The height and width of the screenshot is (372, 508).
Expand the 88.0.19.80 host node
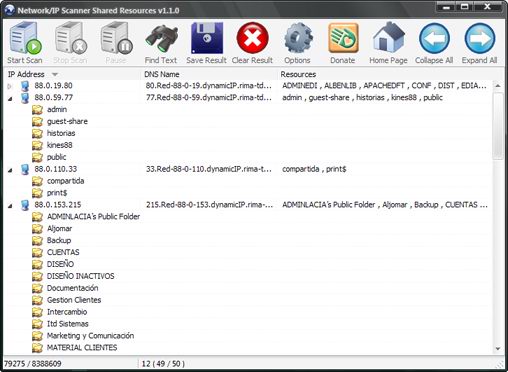(10, 86)
